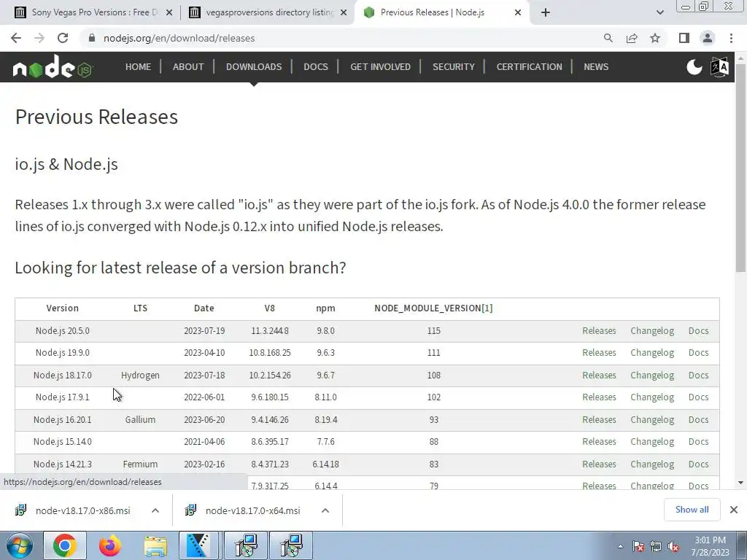Open the HOME nav item
This screenshot has width=747, height=560.
click(x=138, y=66)
